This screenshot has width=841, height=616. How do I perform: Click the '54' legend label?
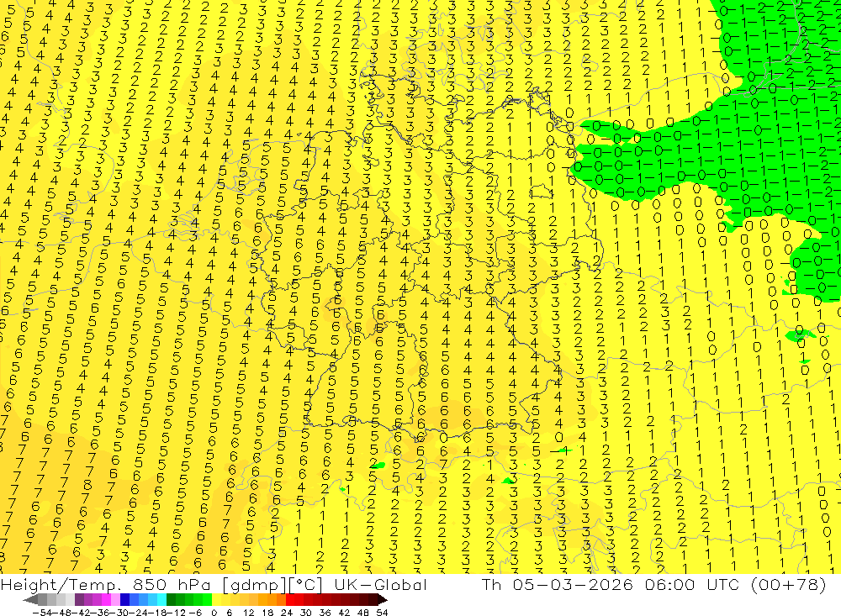382,613
